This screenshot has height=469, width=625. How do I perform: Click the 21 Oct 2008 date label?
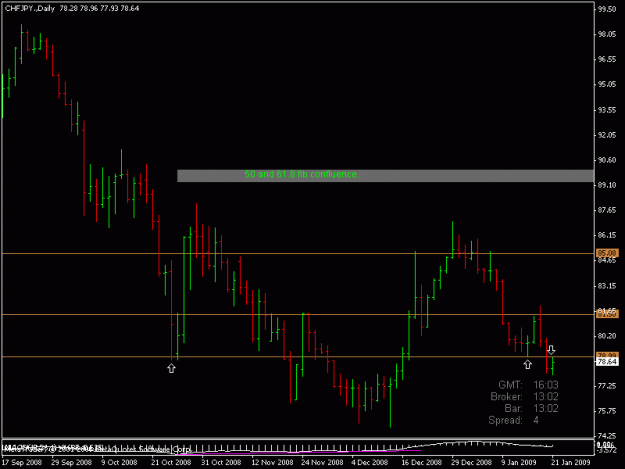click(x=171, y=463)
